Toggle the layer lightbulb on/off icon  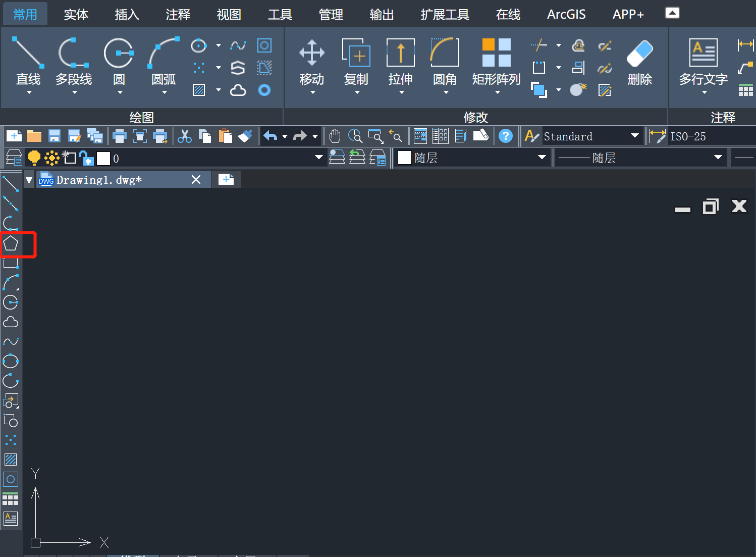pos(34,158)
